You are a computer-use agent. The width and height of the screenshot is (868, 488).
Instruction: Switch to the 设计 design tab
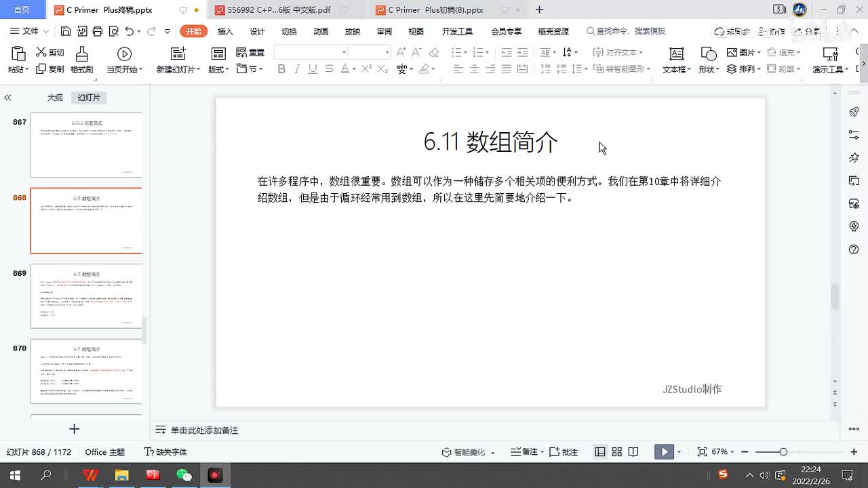257,31
